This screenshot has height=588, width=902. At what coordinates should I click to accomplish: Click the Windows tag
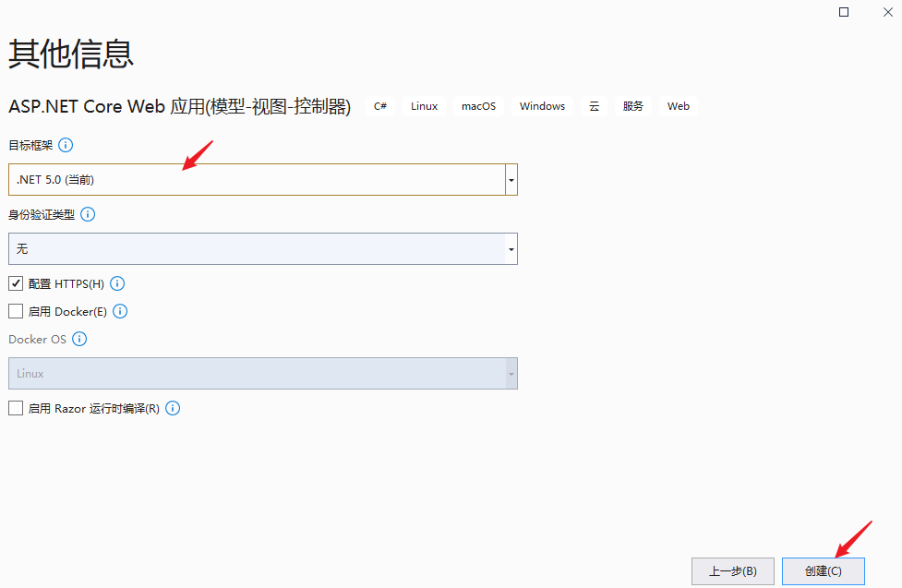pos(543,106)
